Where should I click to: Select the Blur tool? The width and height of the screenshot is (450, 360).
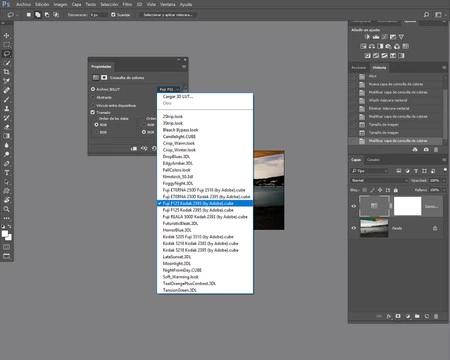tap(6, 145)
